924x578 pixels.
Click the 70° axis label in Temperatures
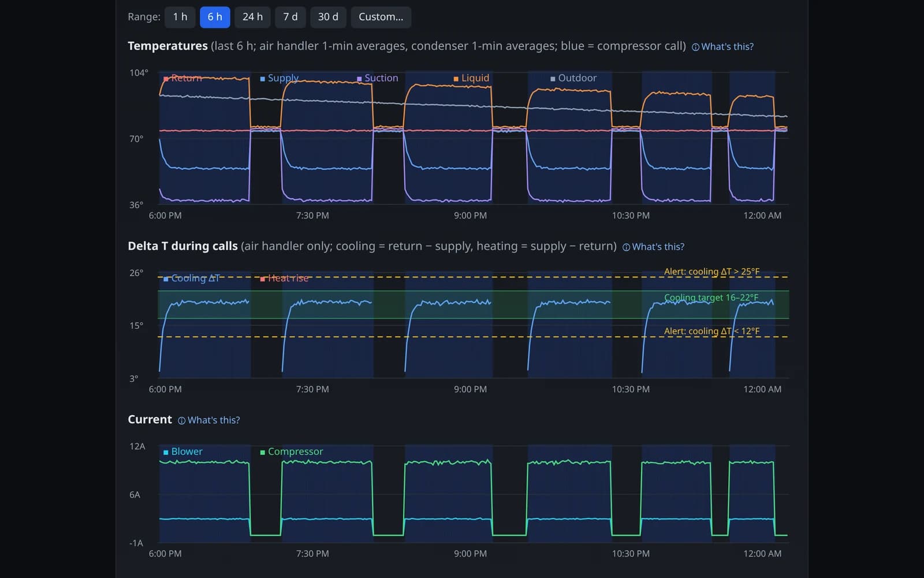pos(136,139)
